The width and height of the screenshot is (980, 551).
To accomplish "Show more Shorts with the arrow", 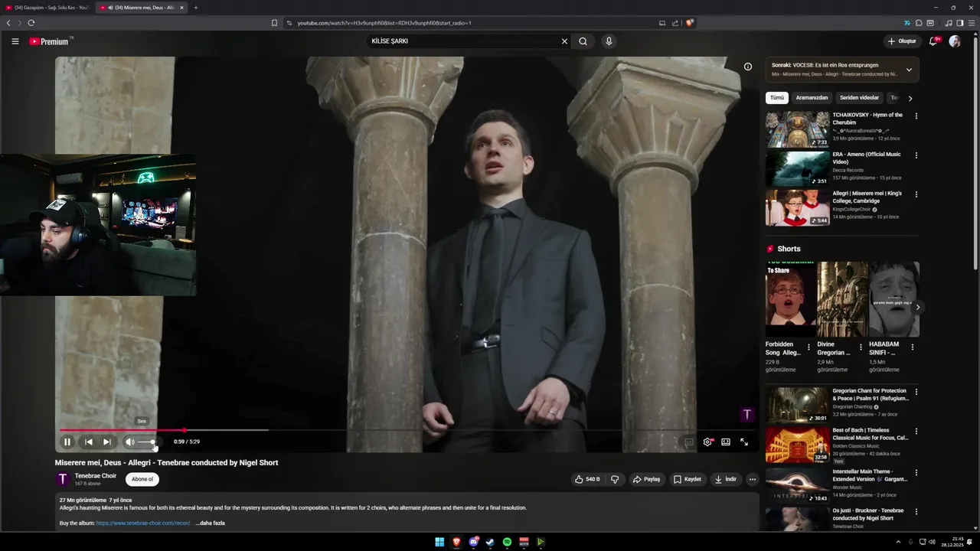I will click(917, 307).
